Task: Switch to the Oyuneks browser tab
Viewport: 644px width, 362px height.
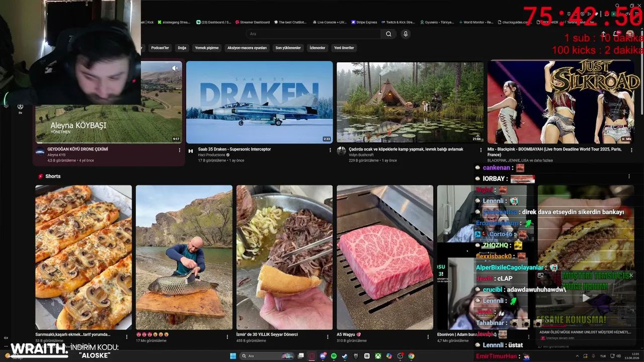Action: coord(436,22)
